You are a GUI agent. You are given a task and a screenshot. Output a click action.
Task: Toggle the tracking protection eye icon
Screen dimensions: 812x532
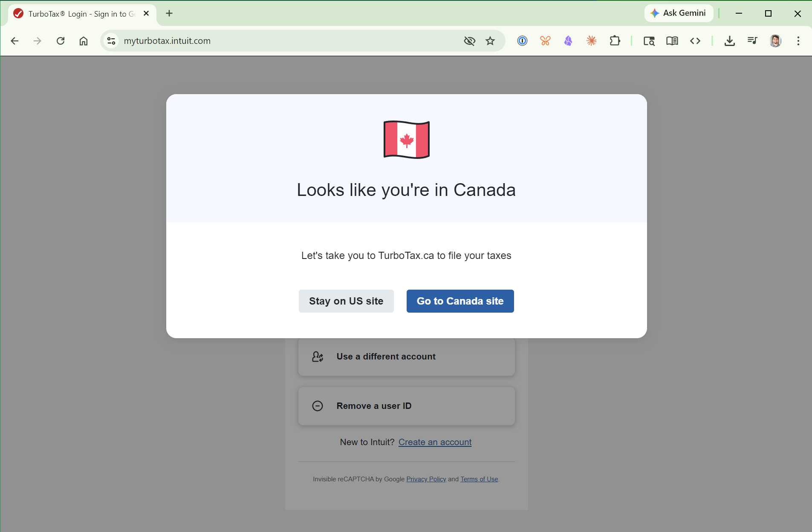click(469, 41)
